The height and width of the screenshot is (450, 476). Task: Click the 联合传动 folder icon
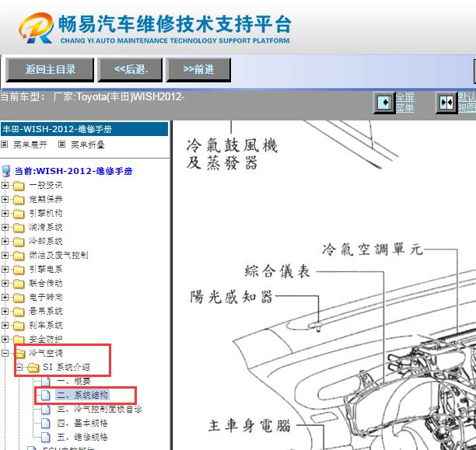(x=19, y=284)
